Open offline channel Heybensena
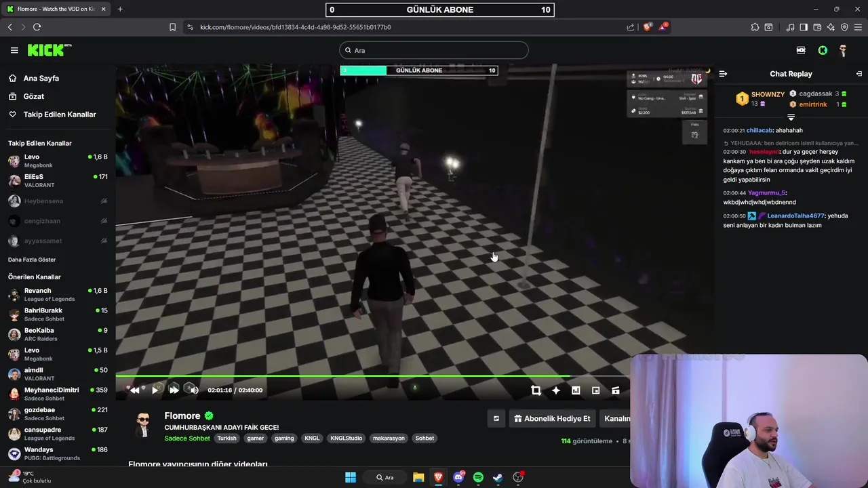 pyautogui.click(x=58, y=201)
